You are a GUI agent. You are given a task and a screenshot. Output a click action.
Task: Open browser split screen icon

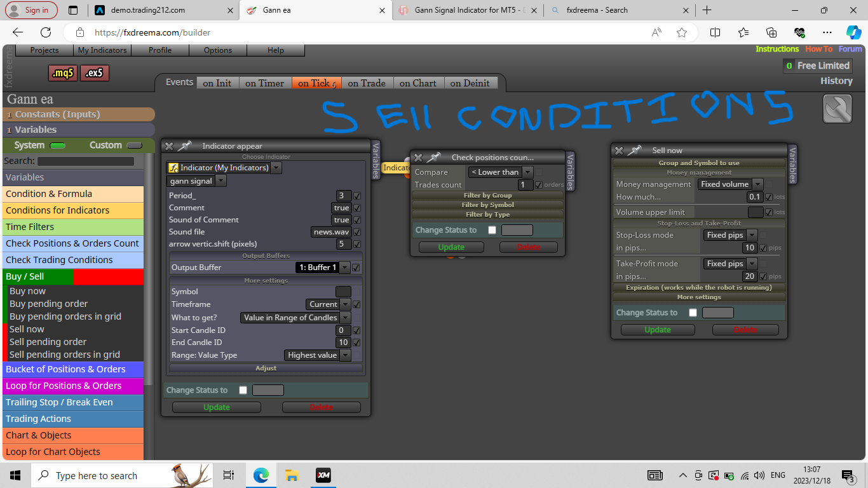click(x=715, y=32)
